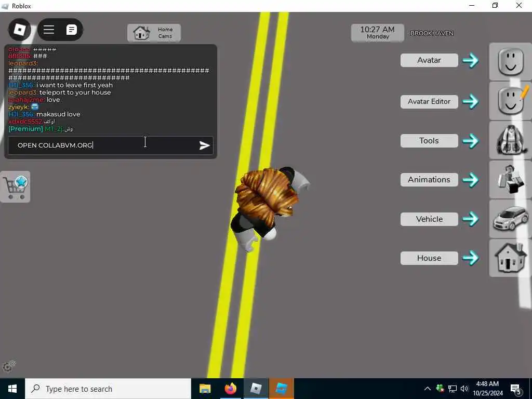Open the Tools backpack icon
This screenshot has height=399, width=532.
(510, 140)
